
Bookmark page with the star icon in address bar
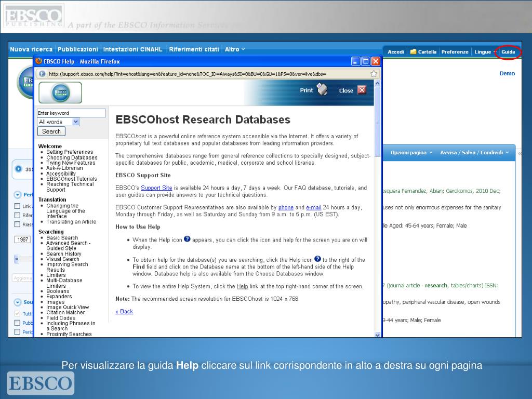pos(374,74)
